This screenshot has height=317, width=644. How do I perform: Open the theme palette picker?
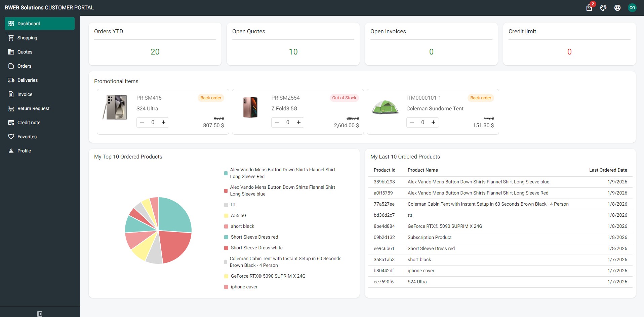click(603, 7)
